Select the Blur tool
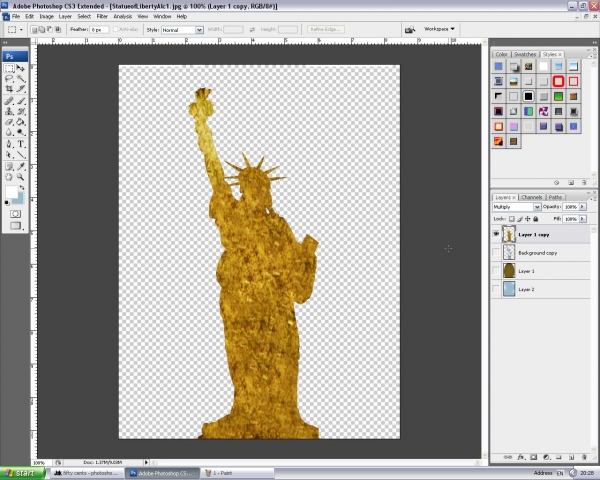Viewport: 600px width, 480px height. click(x=10, y=132)
